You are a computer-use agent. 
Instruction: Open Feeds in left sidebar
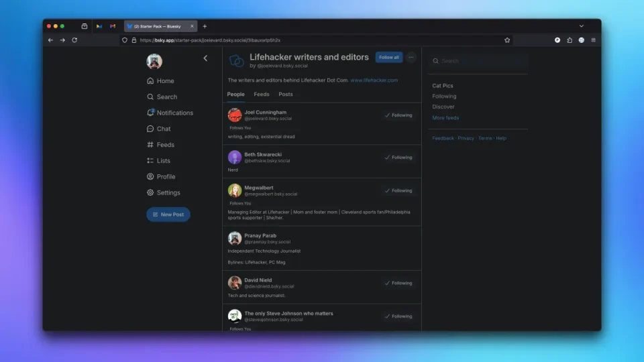pyautogui.click(x=160, y=145)
